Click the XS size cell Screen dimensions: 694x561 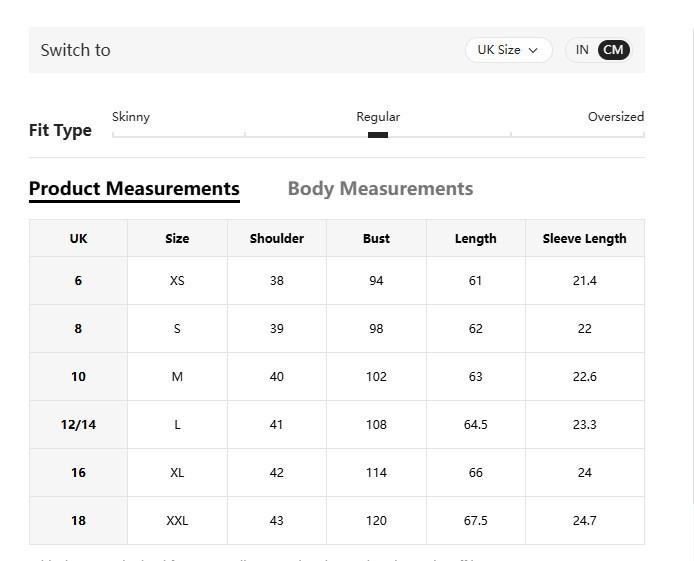point(177,281)
